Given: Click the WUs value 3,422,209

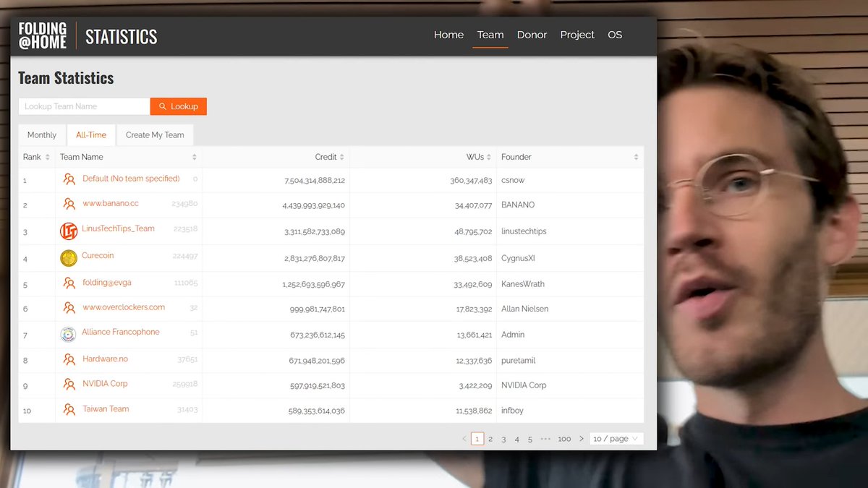Looking at the screenshot, I should (475, 385).
